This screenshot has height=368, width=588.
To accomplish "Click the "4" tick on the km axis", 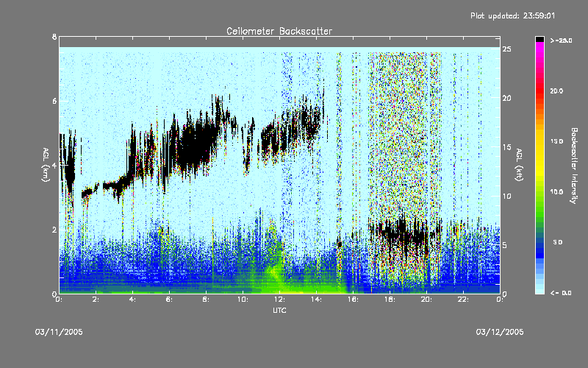I will (x=54, y=165).
